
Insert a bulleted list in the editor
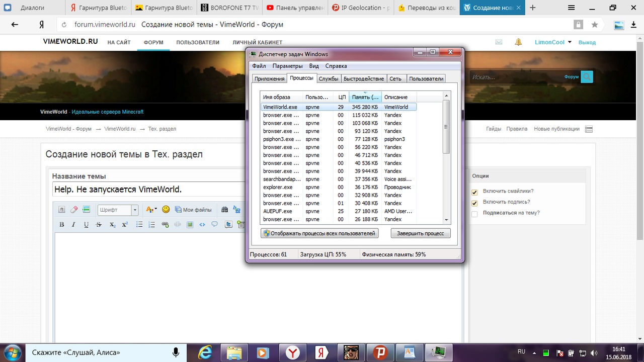coord(139,225)
